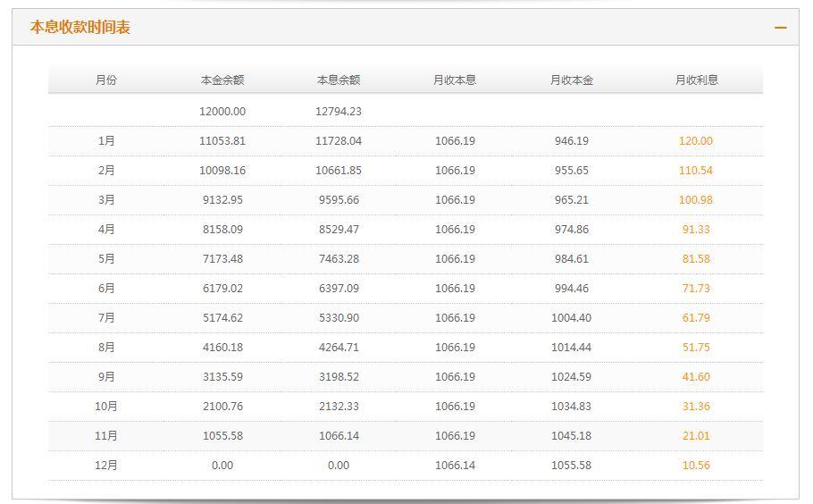This screenshot has height=504, width=813.
Task: Select principal balance 2100.76
Action: pyautogui.click(x=222, y=407)
